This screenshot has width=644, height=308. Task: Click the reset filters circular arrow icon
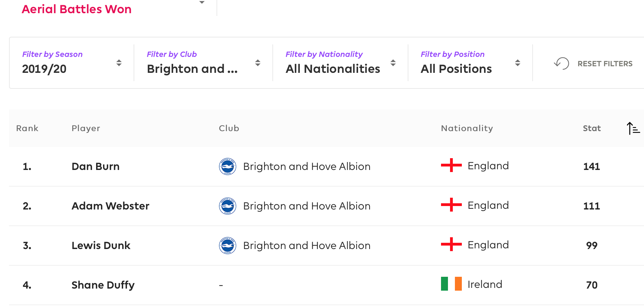coord(561,63)
